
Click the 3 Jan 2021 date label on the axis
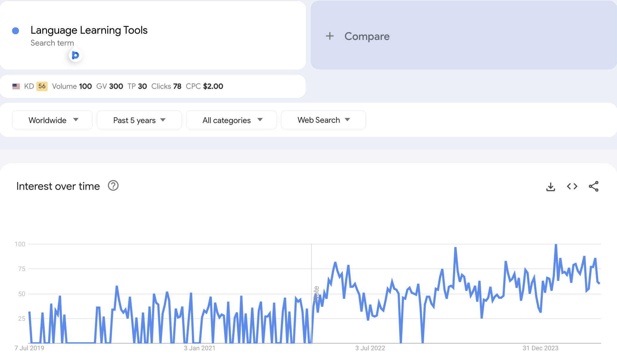coord(199,348)
